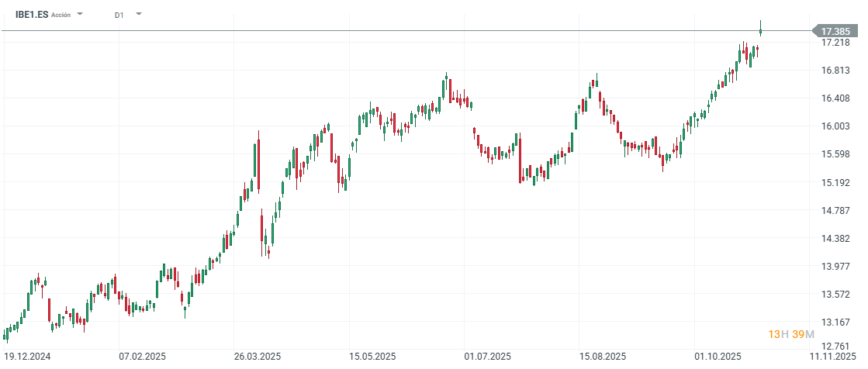Screen dimensions: 868x369
Task: Pick the 01.07.2025 time axis marker
Action: point(487,357)
